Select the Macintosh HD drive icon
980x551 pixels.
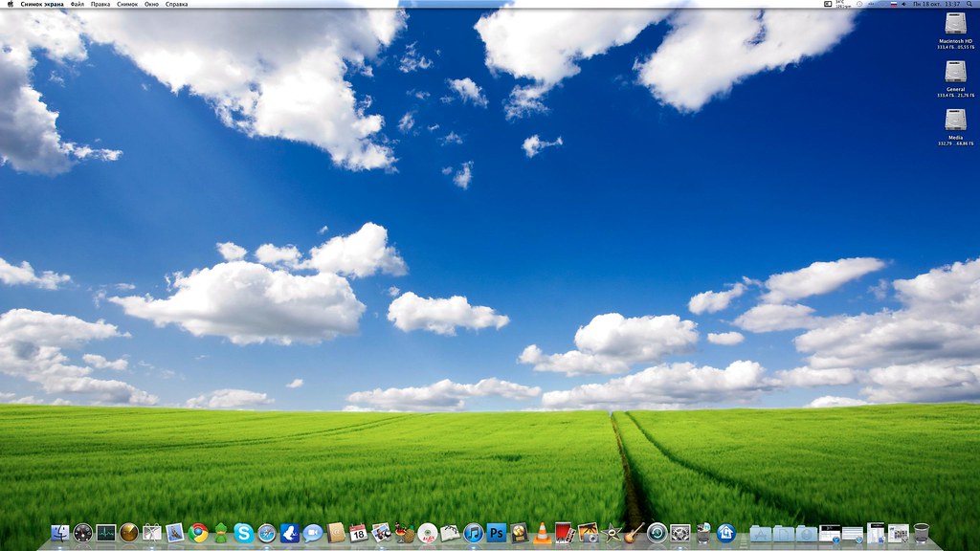tap(955, 25)
